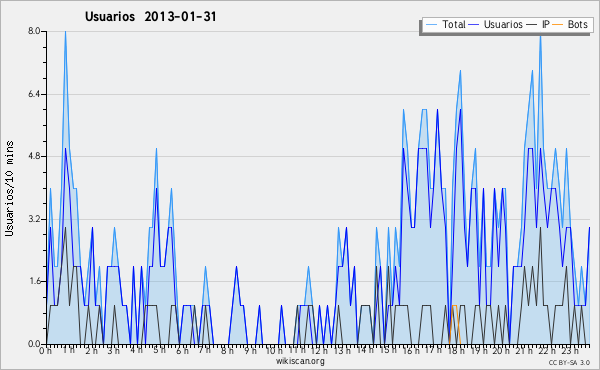
Task: Click the 'CC BY-SA 3.0' license text
Action: click(569, 362)
